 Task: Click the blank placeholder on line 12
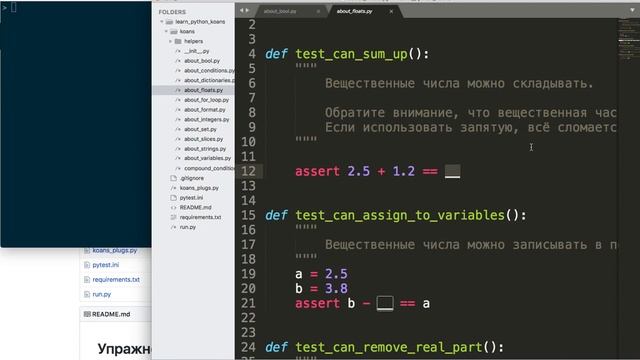452,171
